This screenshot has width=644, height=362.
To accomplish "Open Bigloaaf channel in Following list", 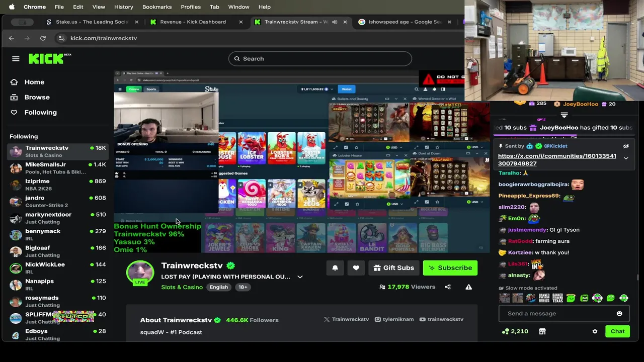I will 58,251.
